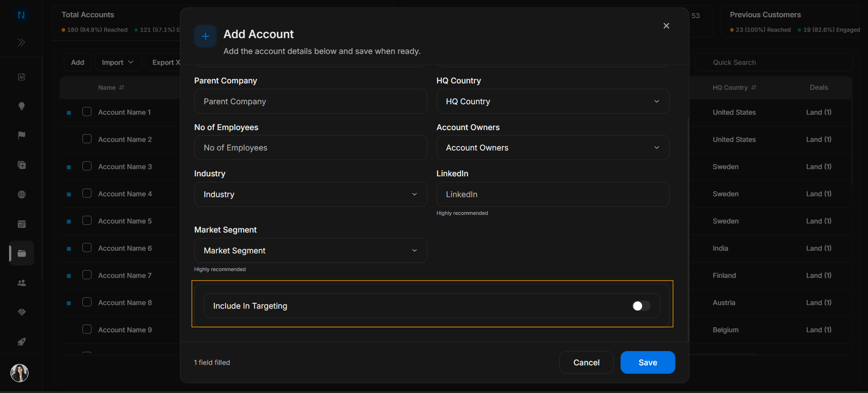Open the Land (1) deal for Account Name 1
Screen dimensions: 868x393
[x=819, y=112]
